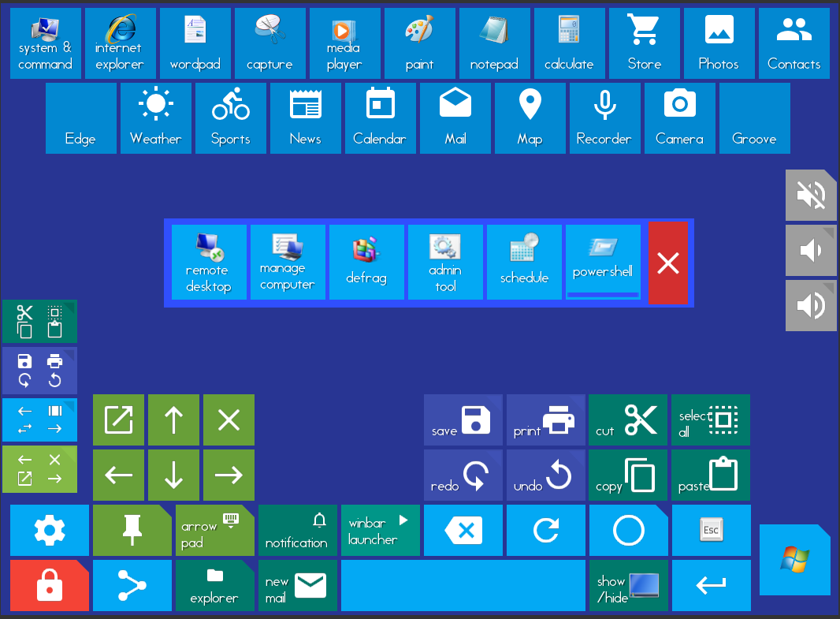The image size is (840, 619).
Task: Toggle the pin tile
Action: coord(132,530)
